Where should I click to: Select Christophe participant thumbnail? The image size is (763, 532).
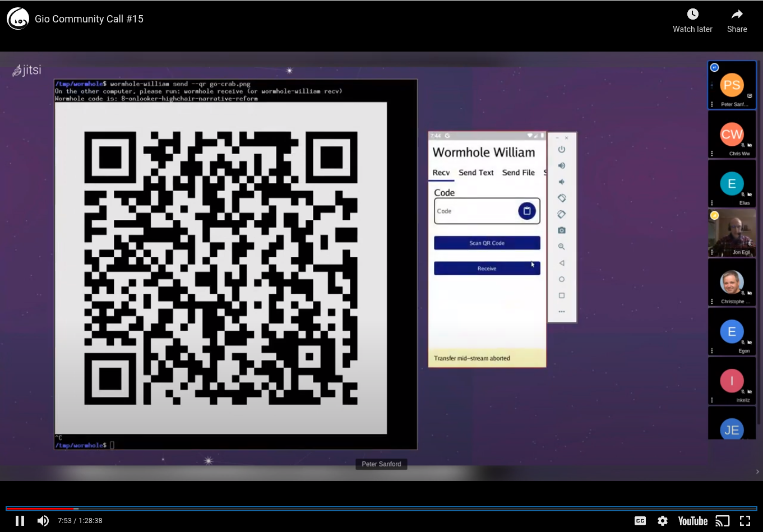click(732, 283)
